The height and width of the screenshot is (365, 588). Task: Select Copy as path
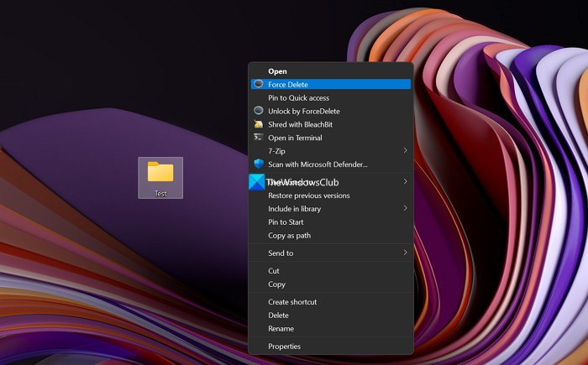click(331, 235)
